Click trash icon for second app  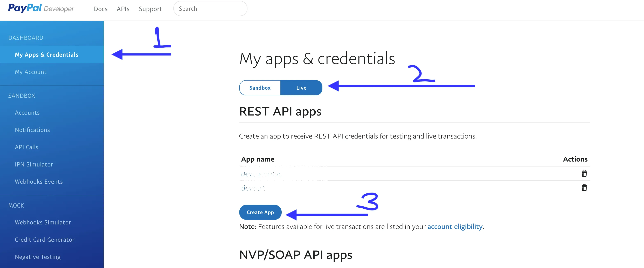tap(584, 188)
